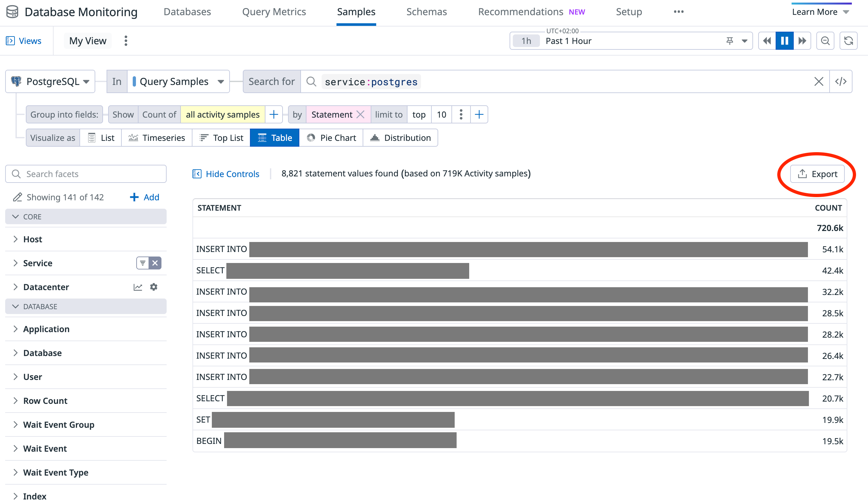Click the Views panel icon
This screenshot has width=868, height=504.
point(11,40)
